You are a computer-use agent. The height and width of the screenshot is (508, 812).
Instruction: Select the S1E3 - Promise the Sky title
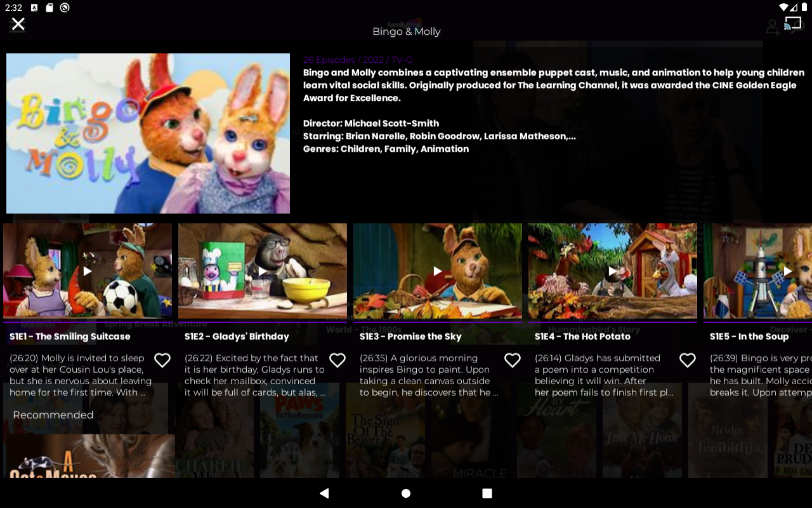pyautogui.click(x=410, y=337)
